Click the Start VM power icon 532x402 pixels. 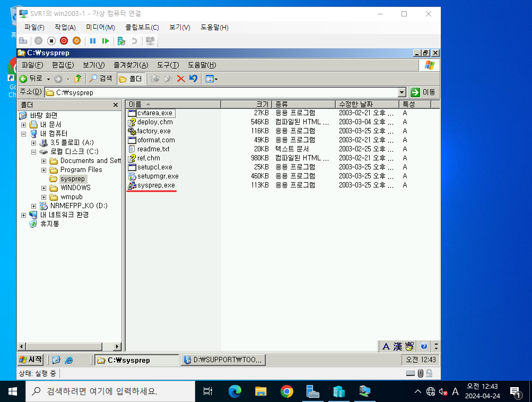click(38, 41)
